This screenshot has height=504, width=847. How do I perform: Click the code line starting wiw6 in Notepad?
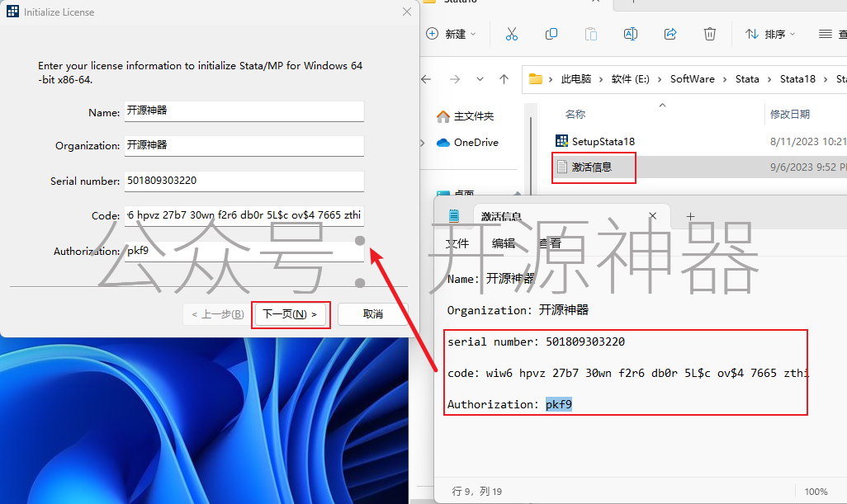(628, 373)
